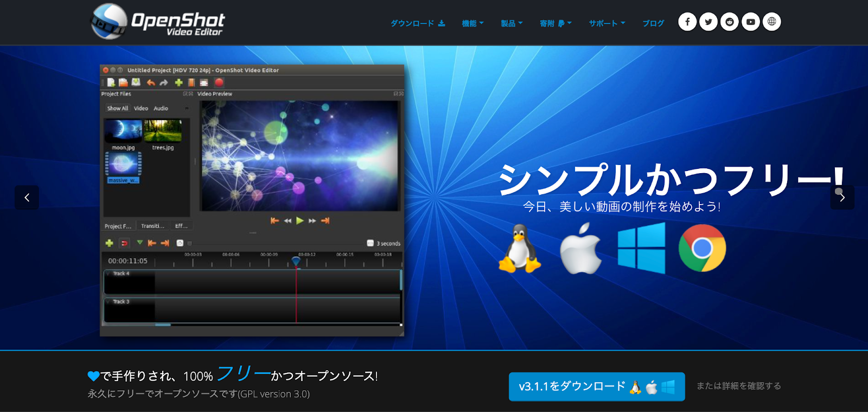Click the Linux penguin icon in banner
The height and width of the screenshot is (412, 868).
click(x=520, y=248)
